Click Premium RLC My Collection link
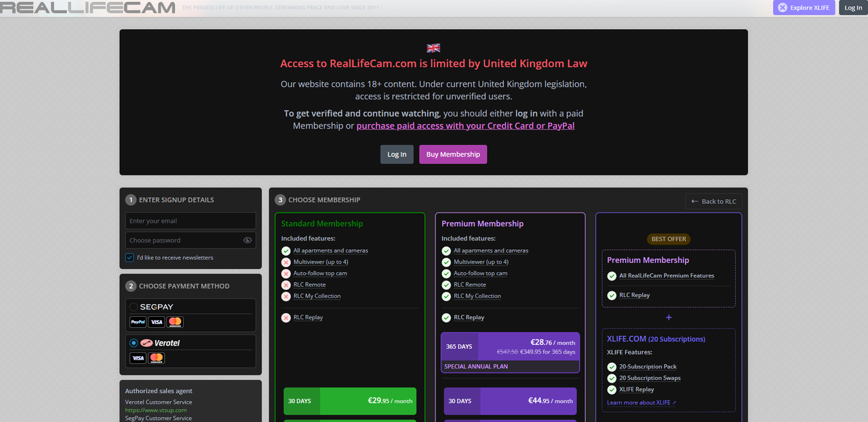The width and height of the screenshot is (868, 422). 477,296
